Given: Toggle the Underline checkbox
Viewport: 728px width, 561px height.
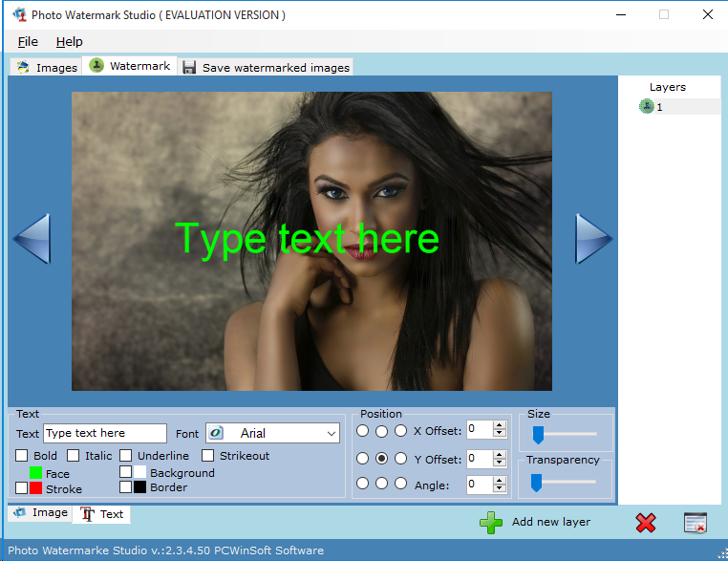Looking at the screenshot, I should (126, 456).
